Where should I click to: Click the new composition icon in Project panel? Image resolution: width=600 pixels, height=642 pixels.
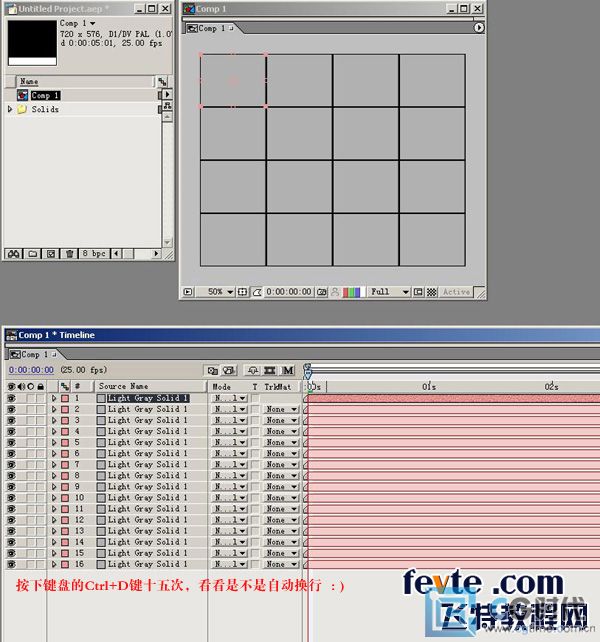coord(51,254)
